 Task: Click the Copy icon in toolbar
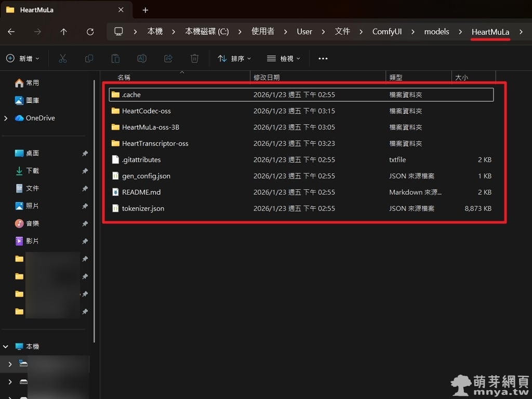click(89, 59)
